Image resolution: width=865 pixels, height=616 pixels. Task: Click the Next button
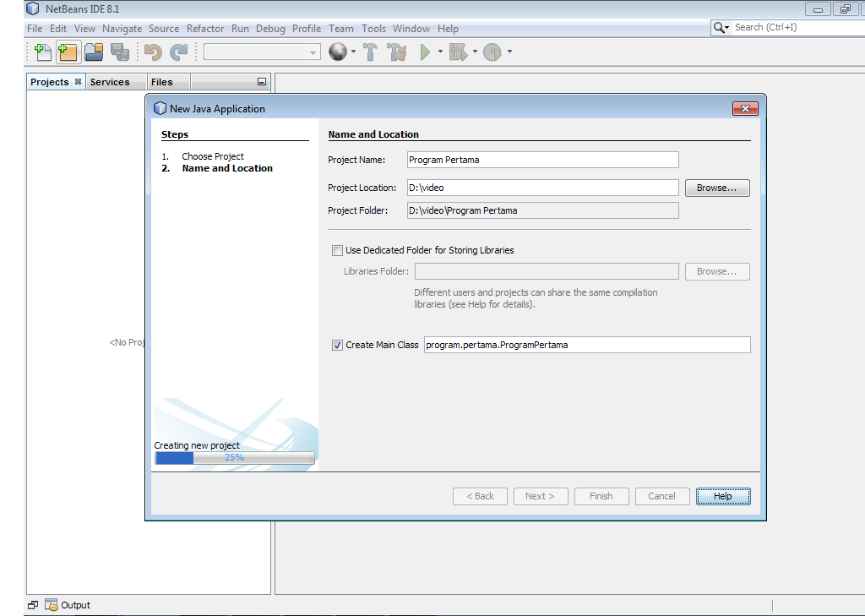pyautogui.click(x=540, y=496)
